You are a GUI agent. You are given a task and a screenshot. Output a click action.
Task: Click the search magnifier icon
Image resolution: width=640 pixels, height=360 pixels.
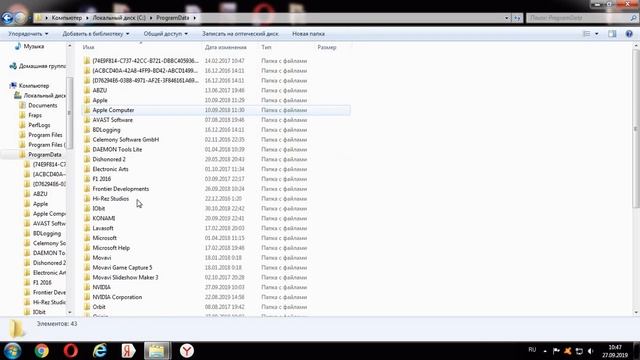click(x=633, y=18)
